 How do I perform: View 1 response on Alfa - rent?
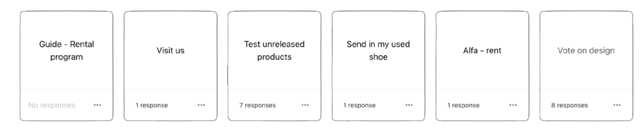click(464, 105)
